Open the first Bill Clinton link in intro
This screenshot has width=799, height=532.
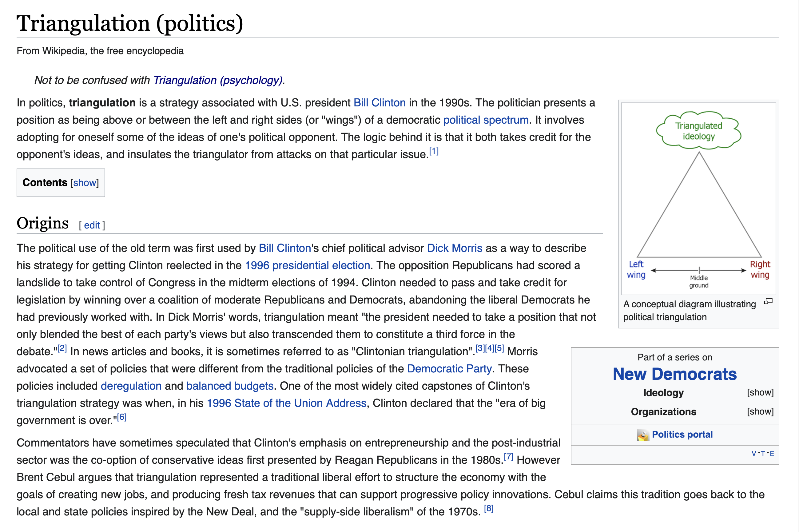coord(379,103)
